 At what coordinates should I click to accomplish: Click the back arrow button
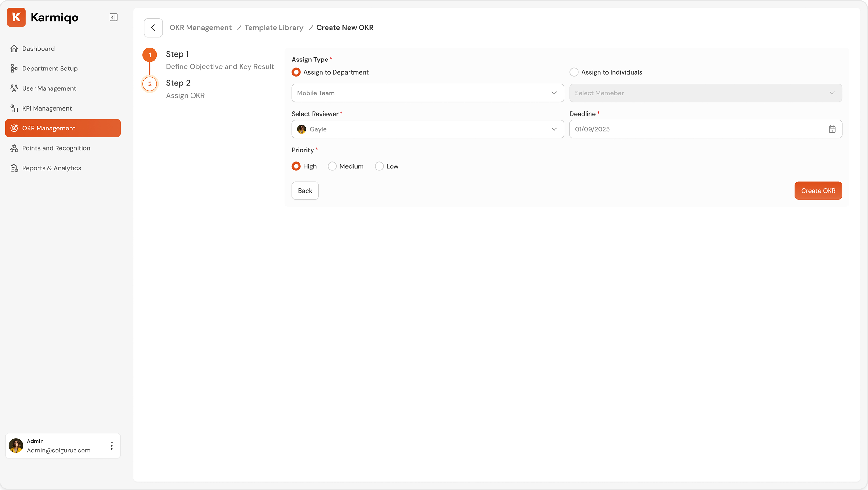pos(153,28)
